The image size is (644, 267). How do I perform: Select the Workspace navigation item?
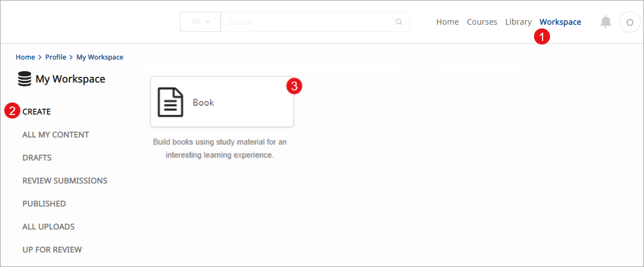point(560,22)
